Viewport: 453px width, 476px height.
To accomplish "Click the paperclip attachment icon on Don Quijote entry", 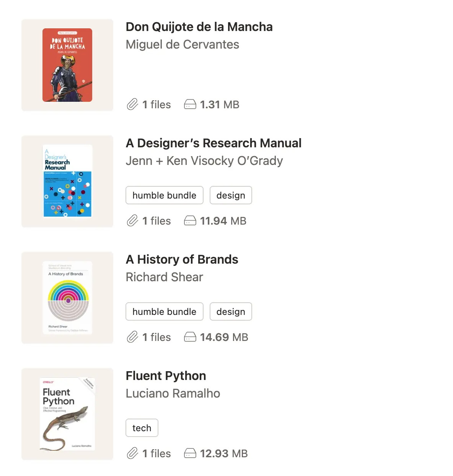I will (132, 104).
